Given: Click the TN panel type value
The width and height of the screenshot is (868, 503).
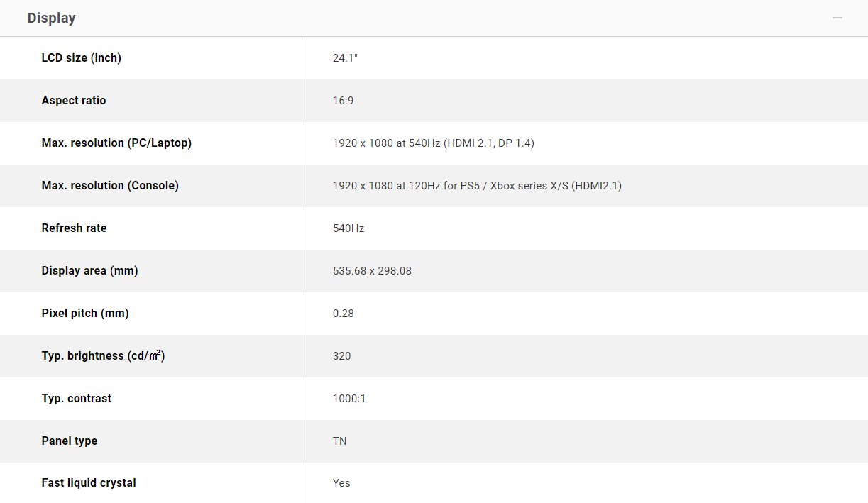Looking at the screenshot, I should tap(339, 441).
